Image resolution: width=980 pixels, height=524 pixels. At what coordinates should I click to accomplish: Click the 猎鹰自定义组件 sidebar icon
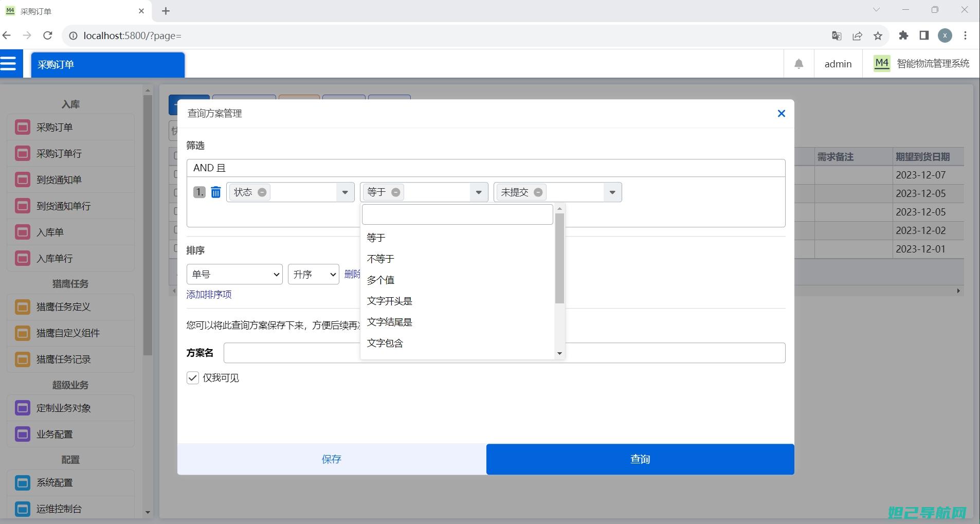tap(23, 333)
